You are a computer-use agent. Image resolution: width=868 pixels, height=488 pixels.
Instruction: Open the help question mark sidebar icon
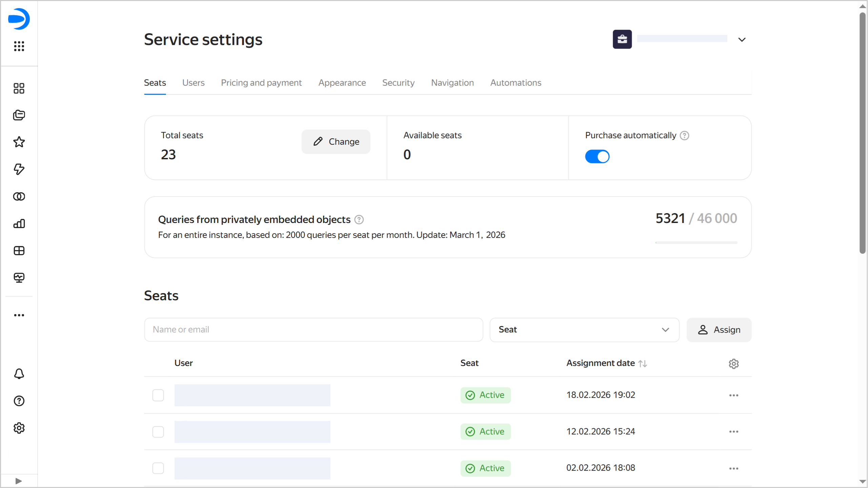(x=19, y=401)
